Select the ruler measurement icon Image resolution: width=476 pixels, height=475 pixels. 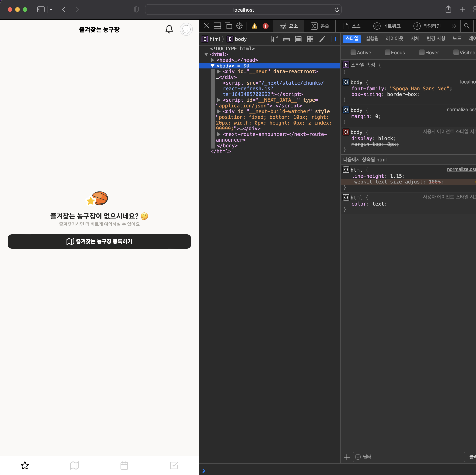(x=274, y=39)
